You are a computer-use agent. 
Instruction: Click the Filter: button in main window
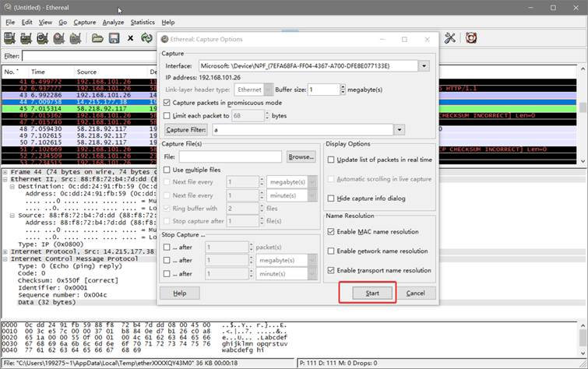pyautogui.click(x=12, y=56)
